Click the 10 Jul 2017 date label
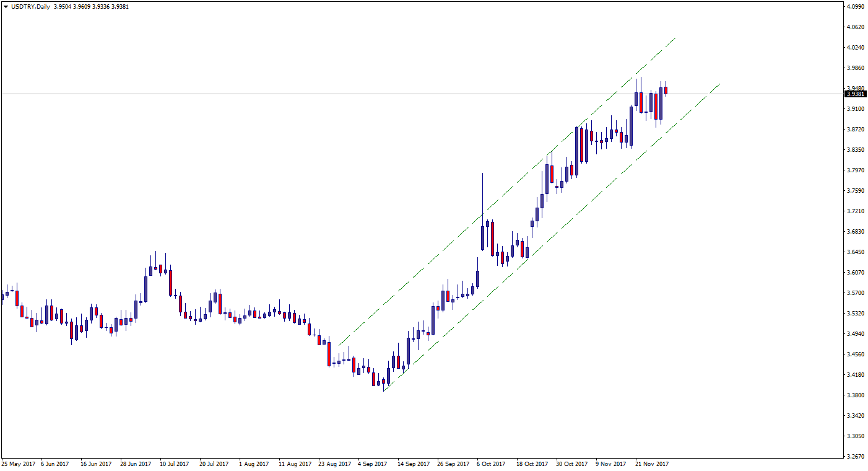Image resolution: width=868 pixels, height=471 pixels. 174,464
